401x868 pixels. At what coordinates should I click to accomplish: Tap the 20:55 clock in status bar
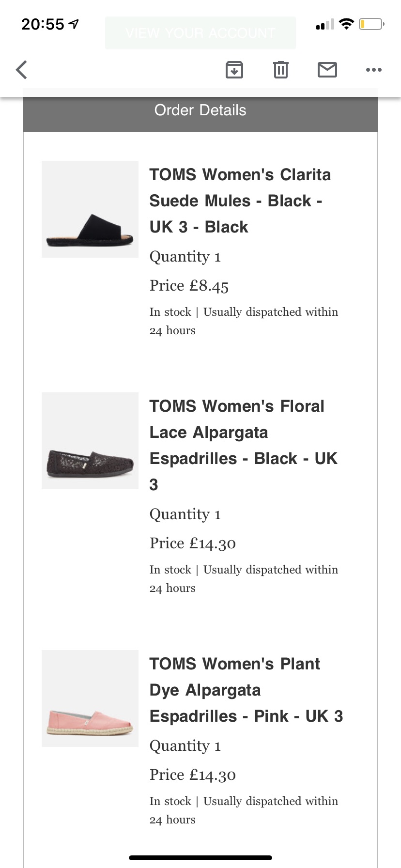[43, 24]
